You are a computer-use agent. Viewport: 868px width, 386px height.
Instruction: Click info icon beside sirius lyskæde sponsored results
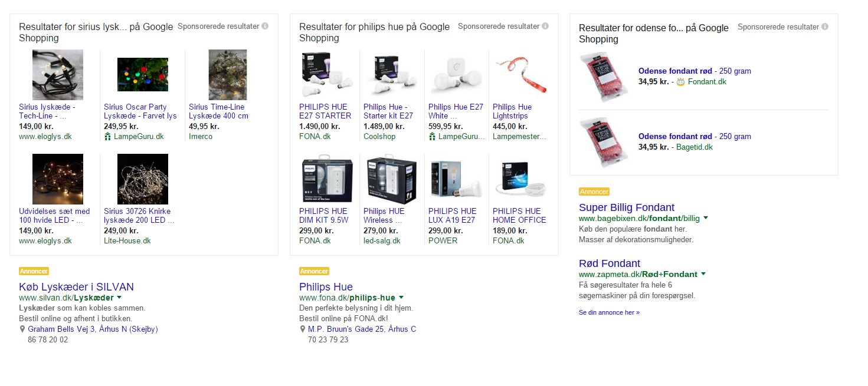(x=265, y=26)
